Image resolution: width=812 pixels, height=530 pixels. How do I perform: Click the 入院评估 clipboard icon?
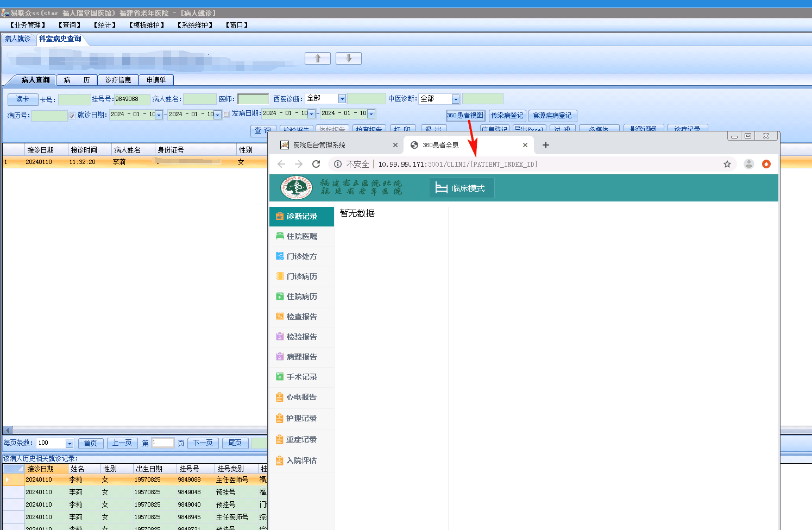(280, 460)
